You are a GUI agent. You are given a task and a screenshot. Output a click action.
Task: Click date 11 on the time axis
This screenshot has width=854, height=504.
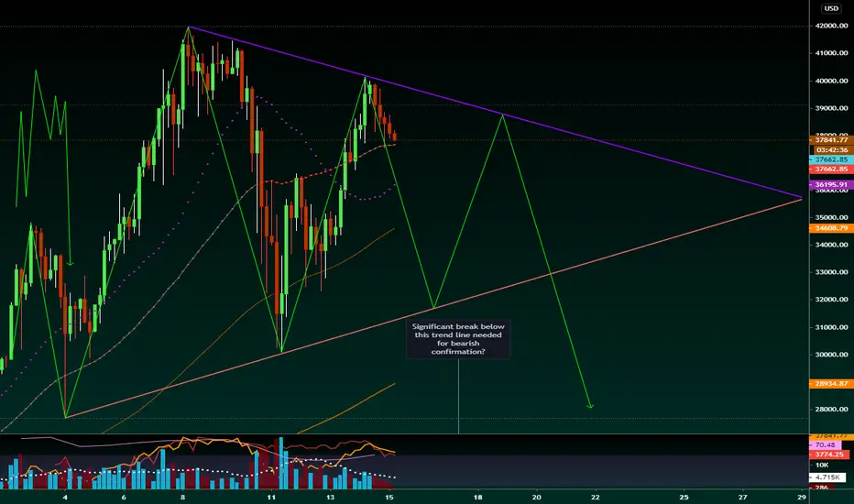(x=270, y=497)
